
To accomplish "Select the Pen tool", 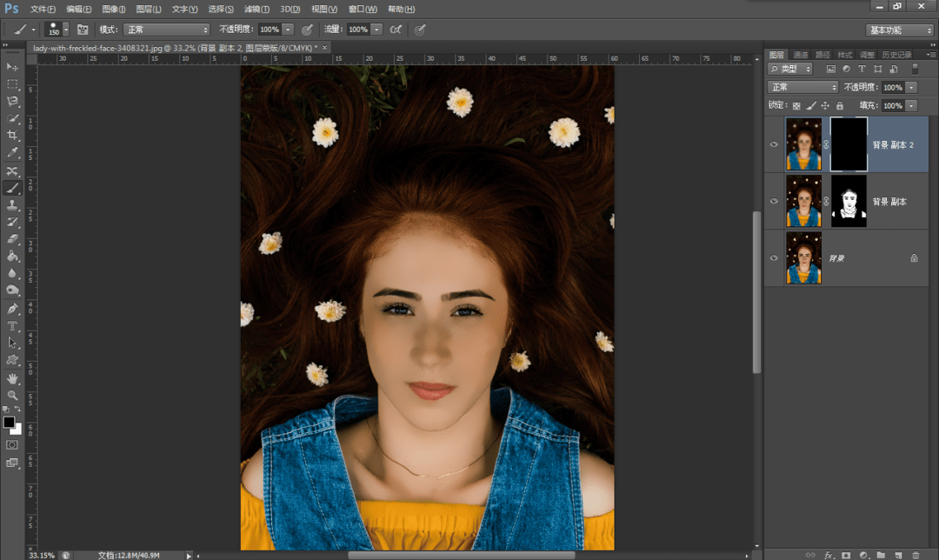I will coord(12,309).
